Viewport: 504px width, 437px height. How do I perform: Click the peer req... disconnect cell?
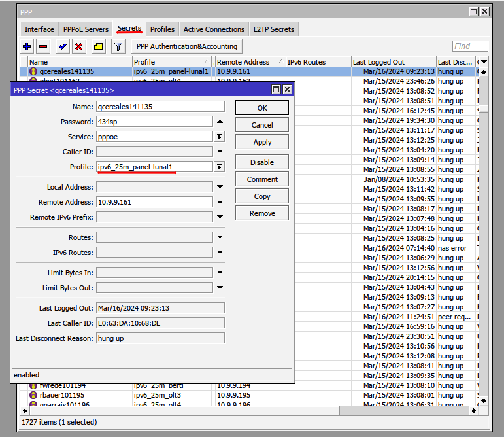point(454,317)
